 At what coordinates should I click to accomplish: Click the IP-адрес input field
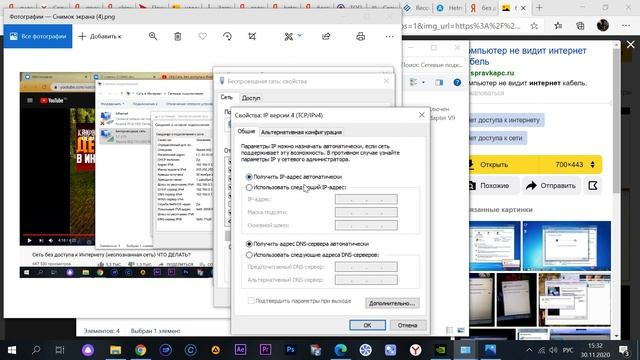click(x=366, y=199)
